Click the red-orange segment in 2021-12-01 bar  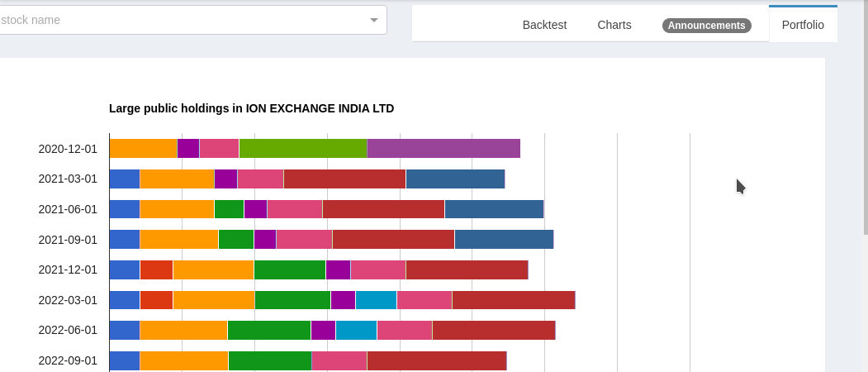pos(157,269)
